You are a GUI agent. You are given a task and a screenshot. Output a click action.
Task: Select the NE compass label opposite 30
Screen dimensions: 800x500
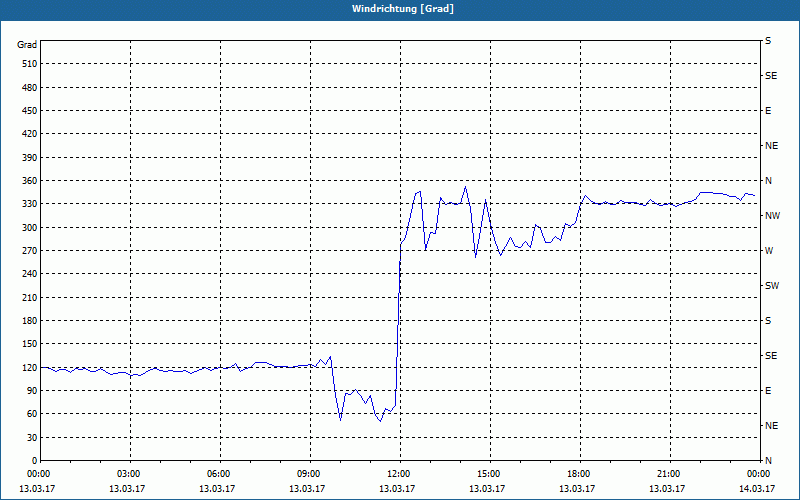[771, 426]
